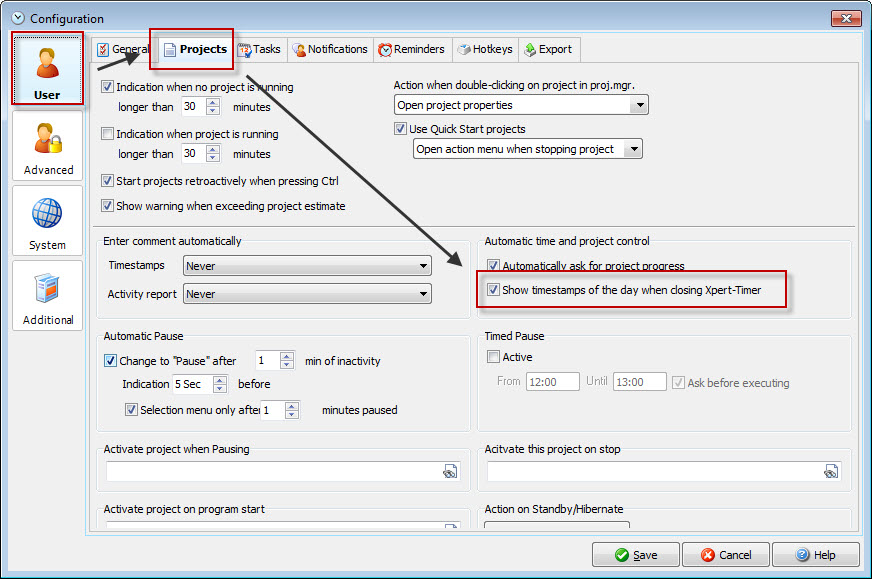872x579 pixels.
Task: Open the Advanced settings section
Action: tap(48, 146)
